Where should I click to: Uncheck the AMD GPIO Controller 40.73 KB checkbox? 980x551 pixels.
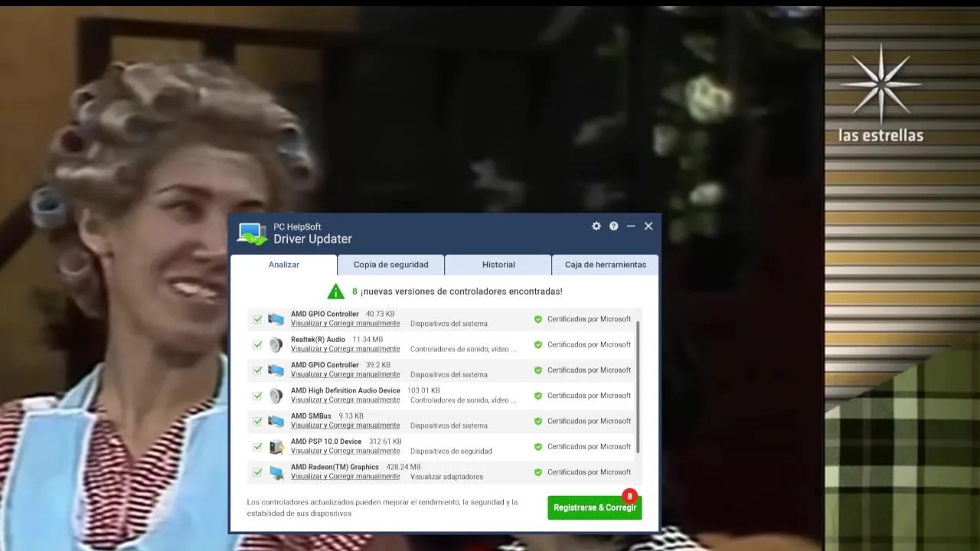(257, 319)
